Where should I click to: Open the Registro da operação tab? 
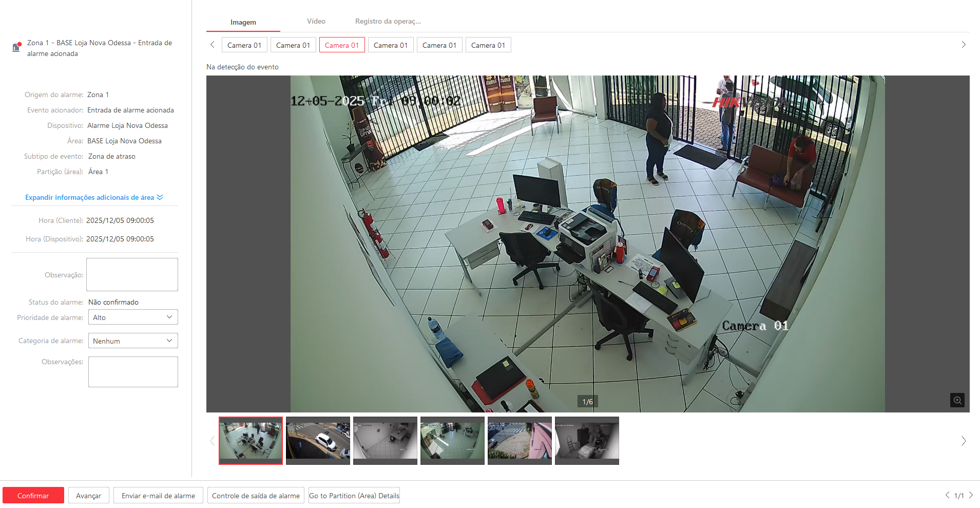click(388, 22)
